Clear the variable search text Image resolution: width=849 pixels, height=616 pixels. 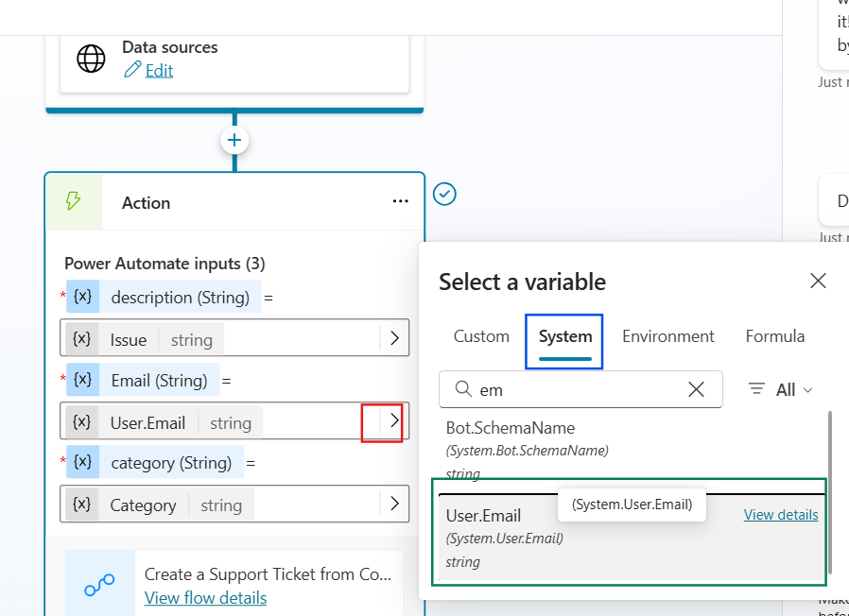696,389
